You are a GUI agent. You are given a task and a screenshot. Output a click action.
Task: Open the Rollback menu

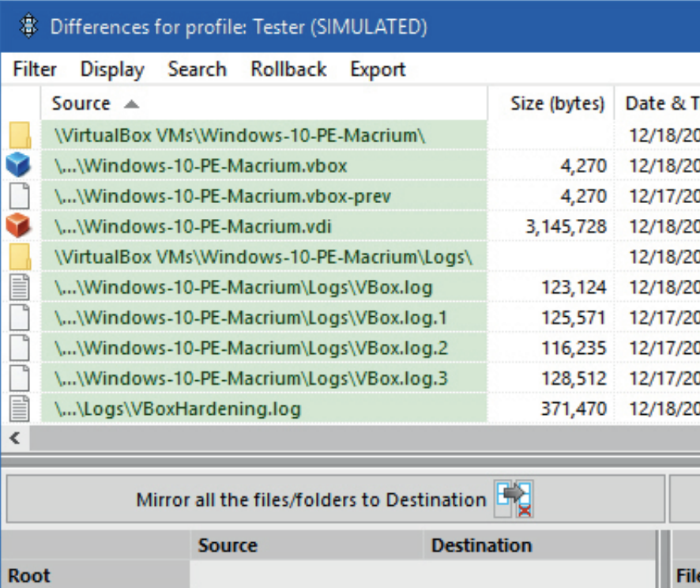288,70
